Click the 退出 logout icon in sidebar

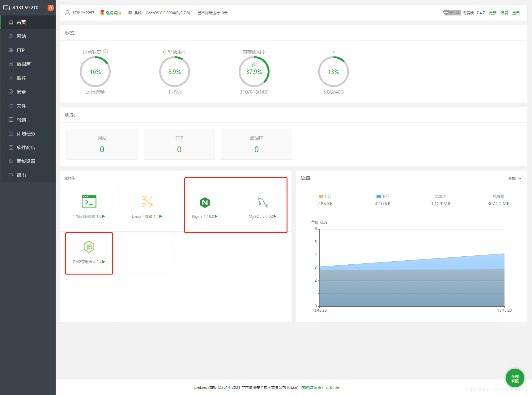11,175
